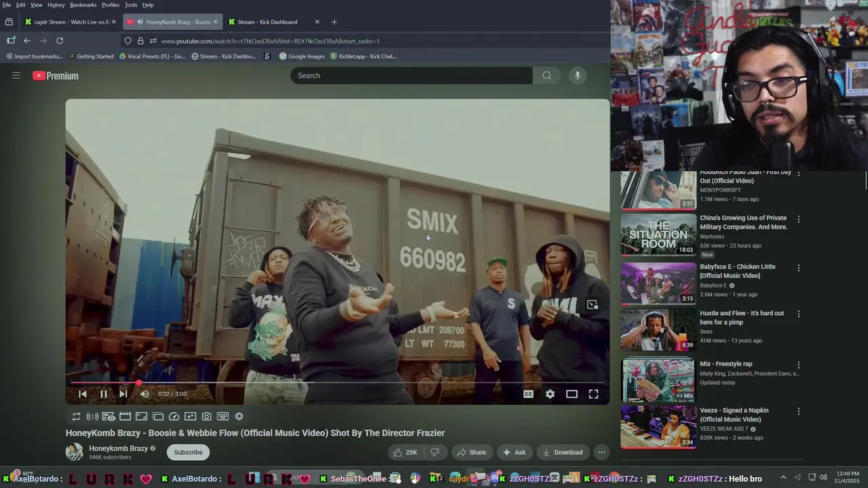Click the resize player frame icon
Viewport: 868px width, 488px height.
coord(141,417)
